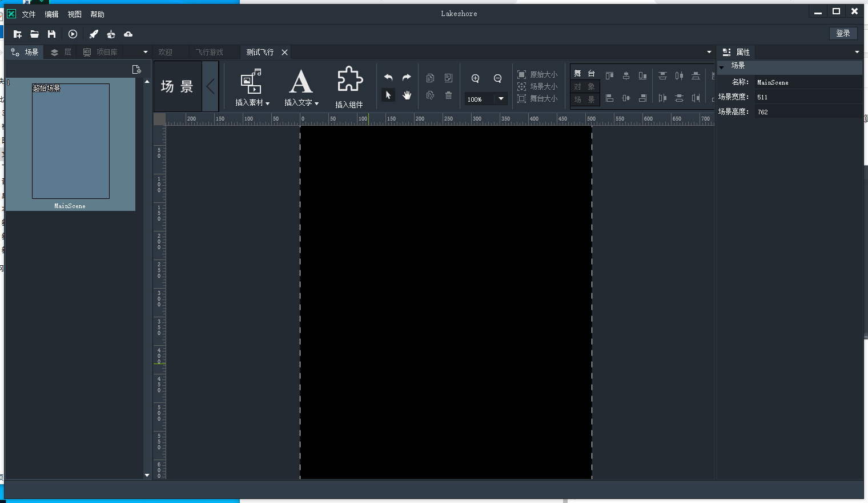Image resolution: width=868 pixels, height=503 pixels.
Task: Click the align left edges icon
Action: 609,98
